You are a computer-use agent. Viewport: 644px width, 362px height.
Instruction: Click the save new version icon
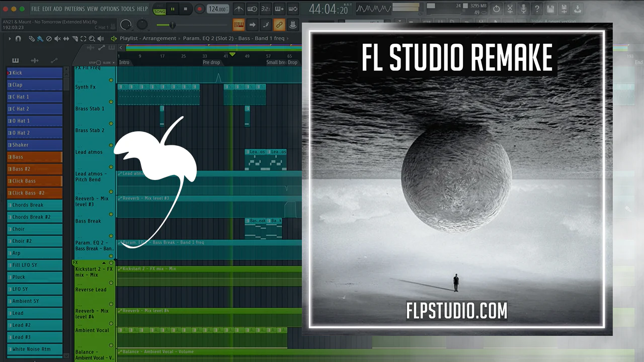tap(565, 9)
